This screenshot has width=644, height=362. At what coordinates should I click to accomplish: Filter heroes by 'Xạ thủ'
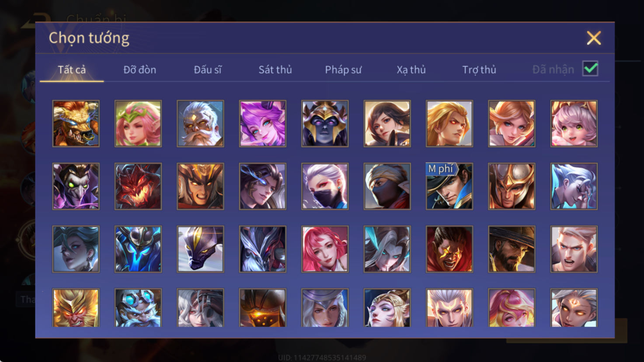pos(411,69)
